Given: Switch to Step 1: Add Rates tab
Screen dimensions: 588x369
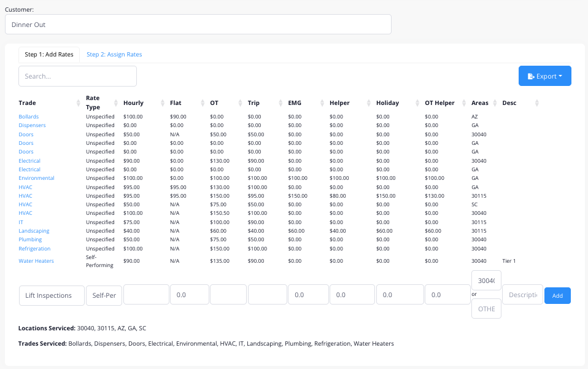Looking at the screenshot, I should 49,55.
